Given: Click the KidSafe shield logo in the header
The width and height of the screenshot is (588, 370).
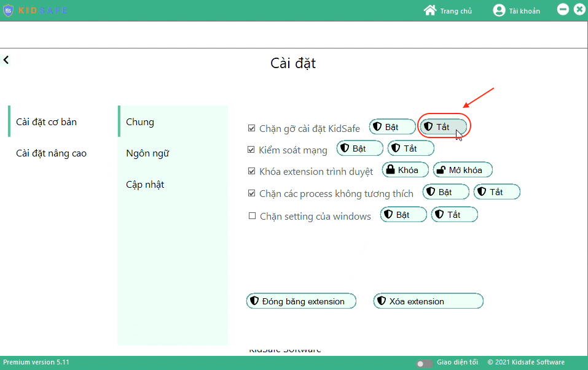Looking at the screenshot, I should 9,10.
